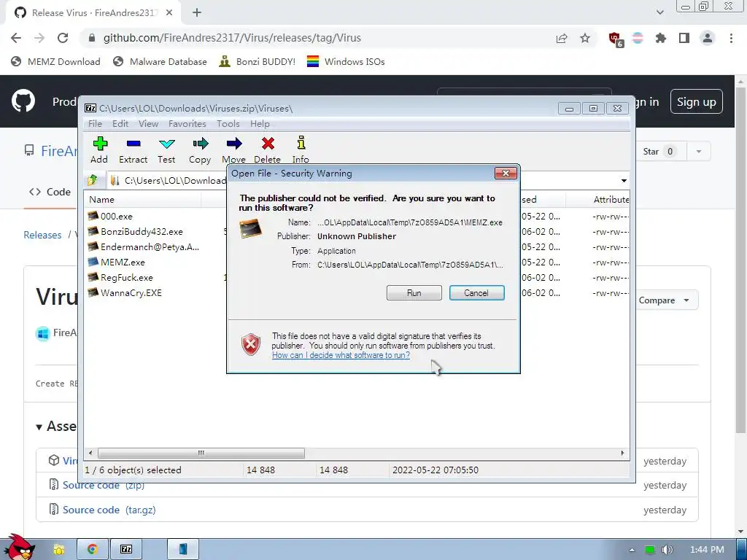The height and width of the screenshot is (560, 747).
Task: Click 7-Zip icon in the taskbar
Action: [x=126, y=550]
